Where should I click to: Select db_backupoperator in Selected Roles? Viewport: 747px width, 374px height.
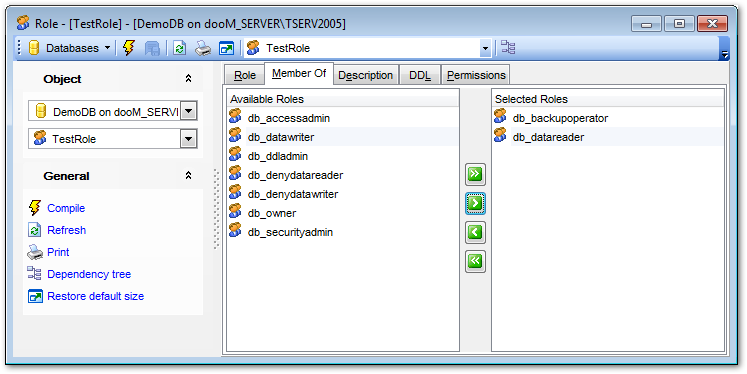[560, 118]
